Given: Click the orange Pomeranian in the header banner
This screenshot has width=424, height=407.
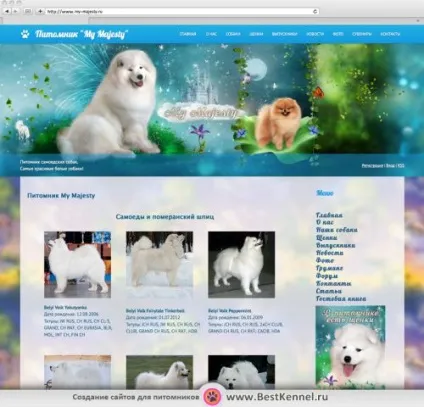Looking at the screenshot, I should coord(280,123).
